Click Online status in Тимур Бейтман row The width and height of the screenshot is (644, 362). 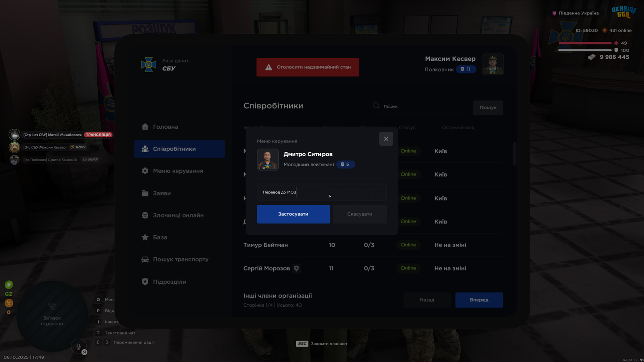[x=408, y=245]
